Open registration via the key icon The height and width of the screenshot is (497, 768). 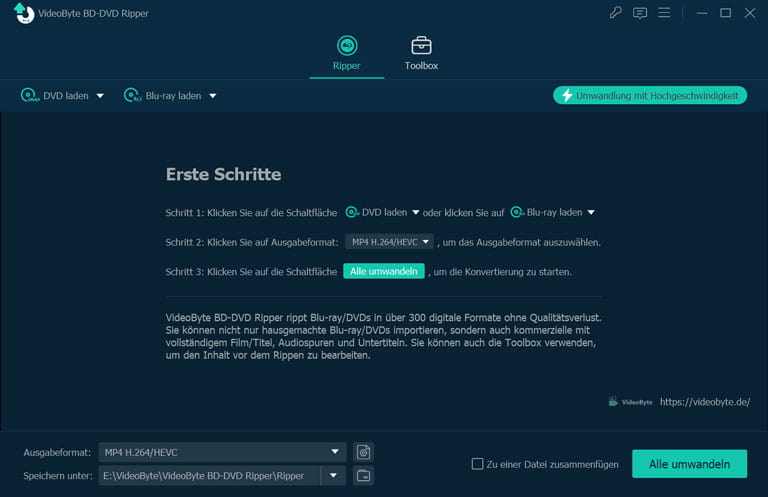[x=616, y=12]
